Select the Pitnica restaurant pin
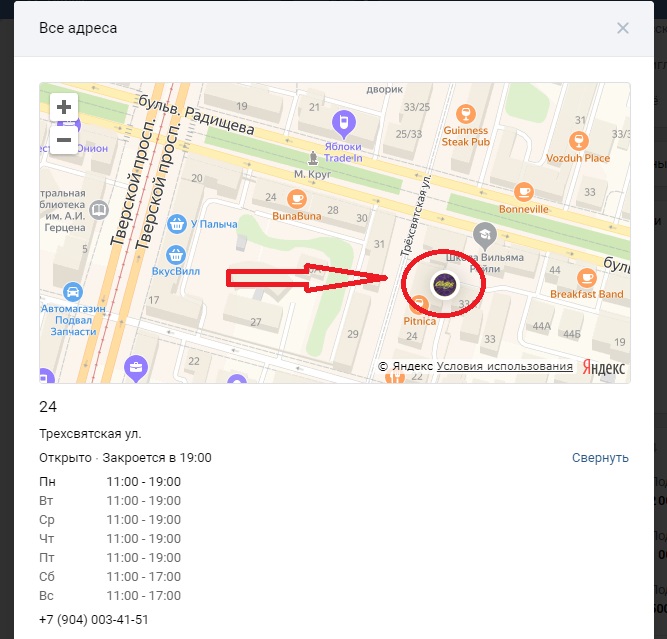This screenshot has height=639, width=667. (x=409, y=303)
